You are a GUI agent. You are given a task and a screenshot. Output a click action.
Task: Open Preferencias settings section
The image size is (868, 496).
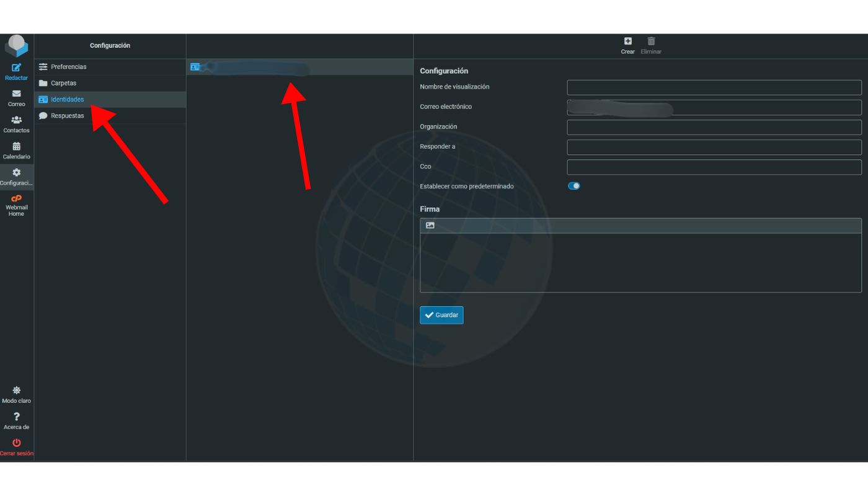coord(68,67)
